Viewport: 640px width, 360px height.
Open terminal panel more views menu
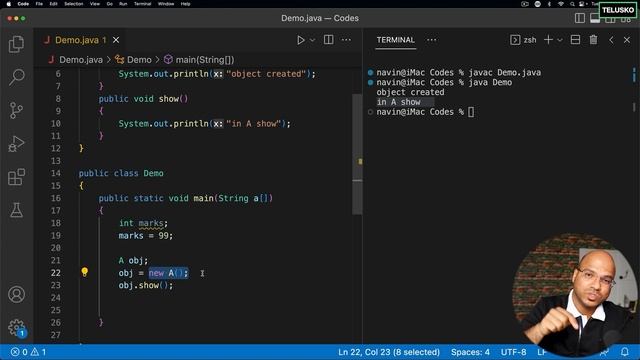coord(431,40)
